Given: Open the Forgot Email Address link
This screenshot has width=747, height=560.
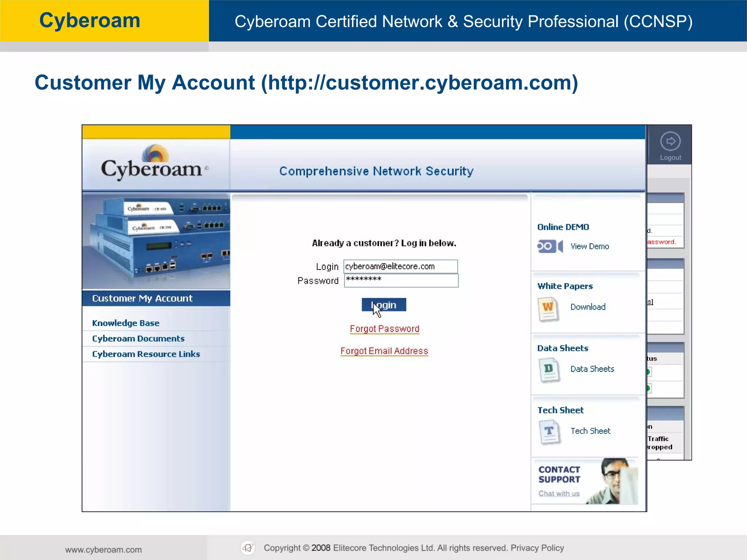Looking at the screenshot, I should [384, 351].
